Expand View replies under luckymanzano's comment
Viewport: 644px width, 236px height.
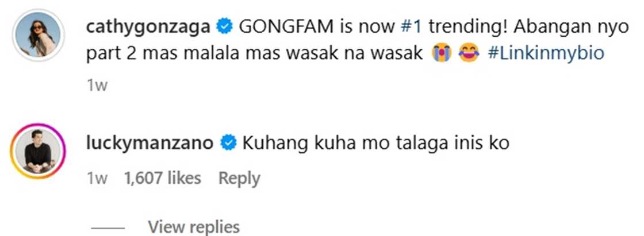tap(193, 226)
